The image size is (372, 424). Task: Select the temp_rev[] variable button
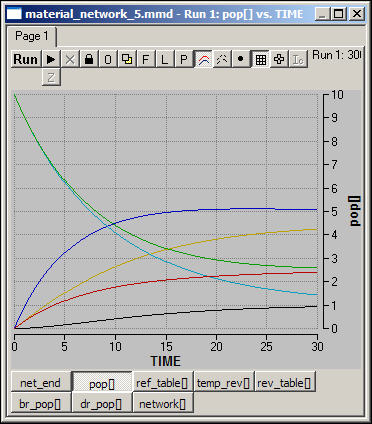(223, 383)
